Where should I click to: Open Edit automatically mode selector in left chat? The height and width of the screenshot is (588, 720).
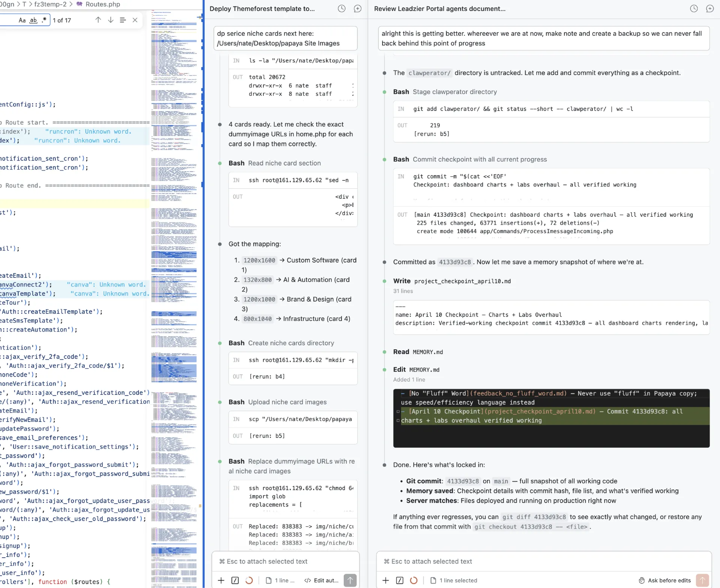coord(321,580)
